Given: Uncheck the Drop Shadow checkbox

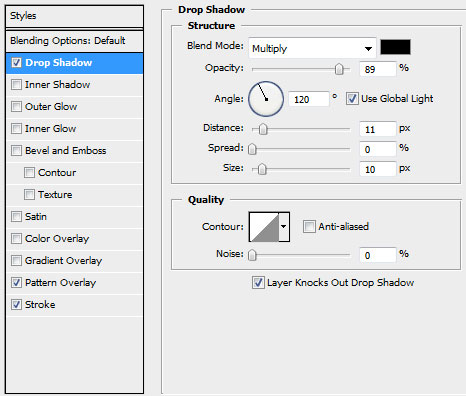Looking at the screenshot, I should (16, 63).
